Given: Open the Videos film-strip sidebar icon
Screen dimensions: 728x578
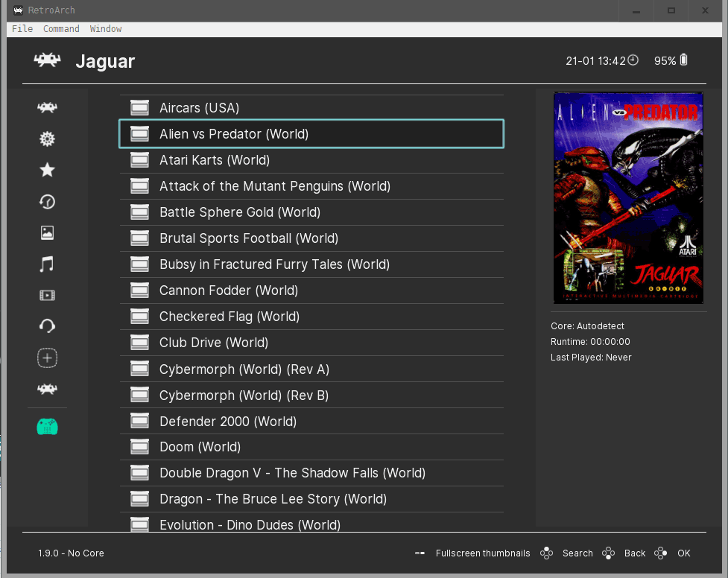Looking at the screenshot, I should tap(47, 295).
